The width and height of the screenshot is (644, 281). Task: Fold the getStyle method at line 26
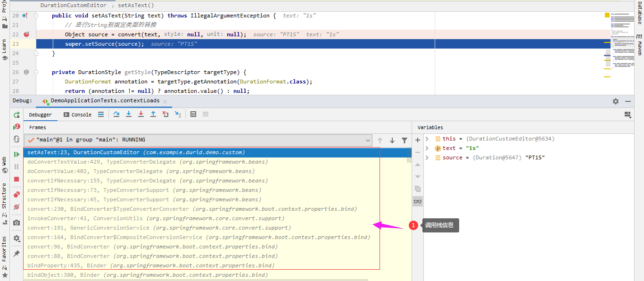(x=36, y=72)
